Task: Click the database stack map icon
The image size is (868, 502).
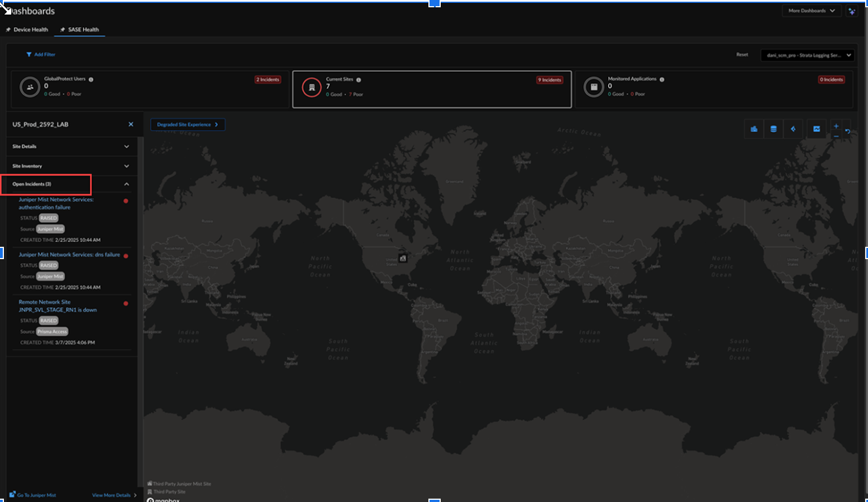Action: pos(773,129)
